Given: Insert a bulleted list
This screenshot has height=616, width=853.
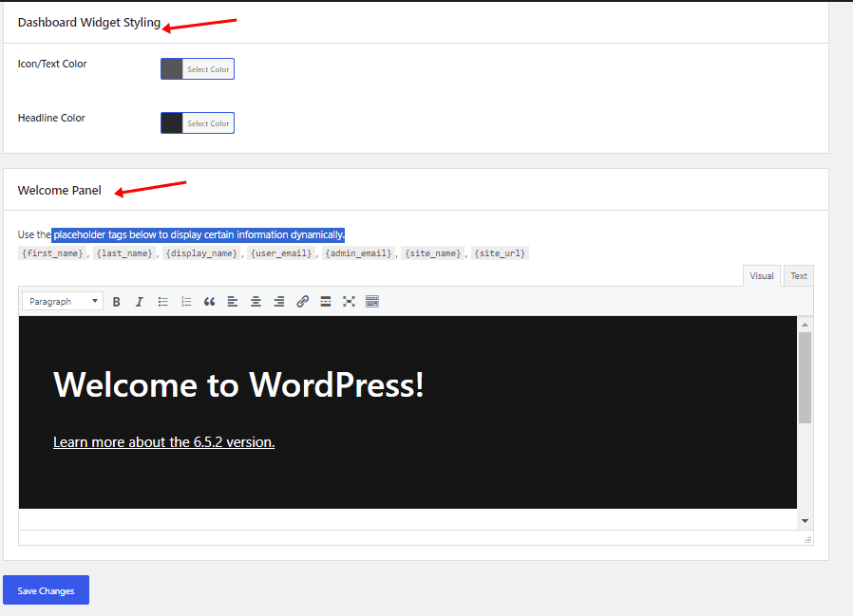Looking at the screenshot, I should (x=162, y=302).
